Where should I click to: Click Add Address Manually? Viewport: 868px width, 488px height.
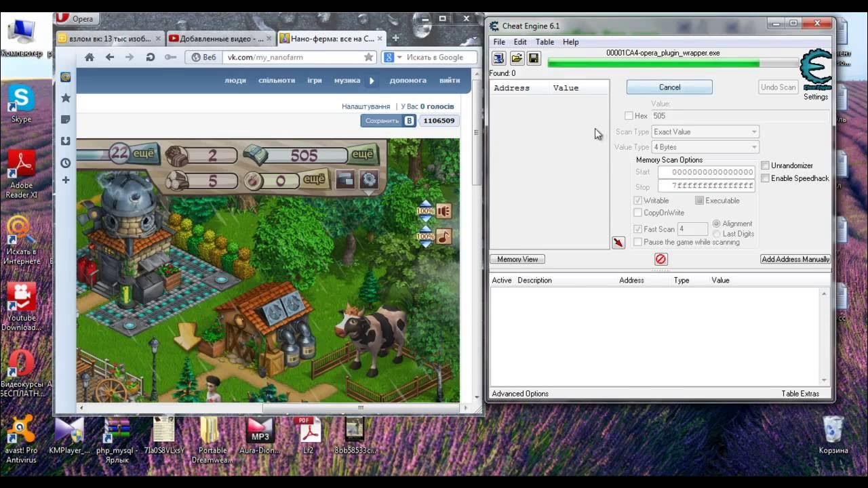pyautogui.click(x=795, y=259)
